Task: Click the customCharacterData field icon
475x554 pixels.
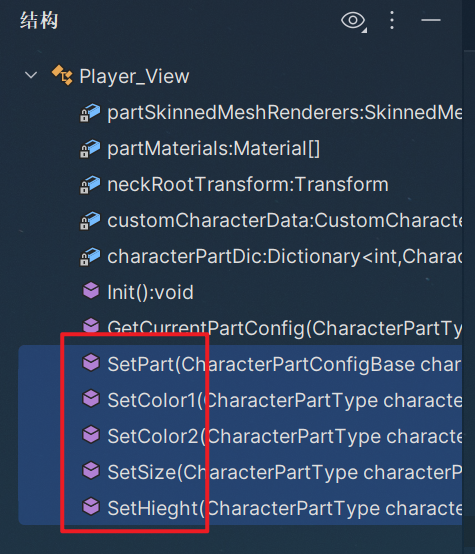Action: pos(90,221)
